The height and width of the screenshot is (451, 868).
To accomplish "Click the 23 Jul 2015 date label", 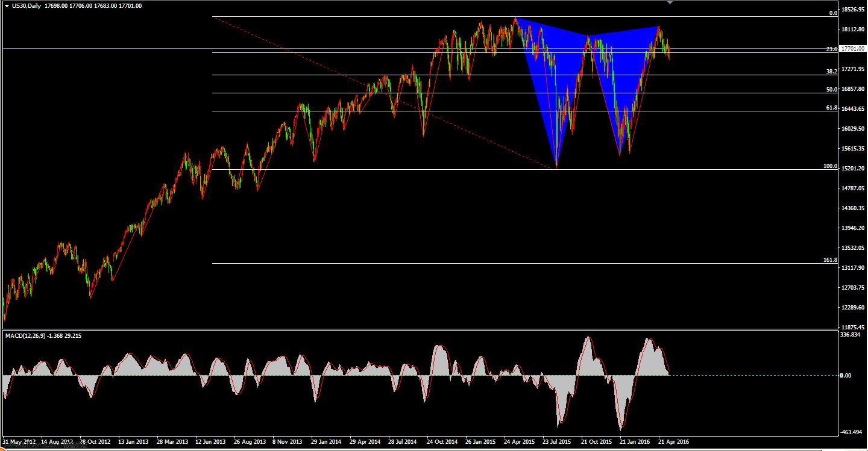I will [557, 441].
